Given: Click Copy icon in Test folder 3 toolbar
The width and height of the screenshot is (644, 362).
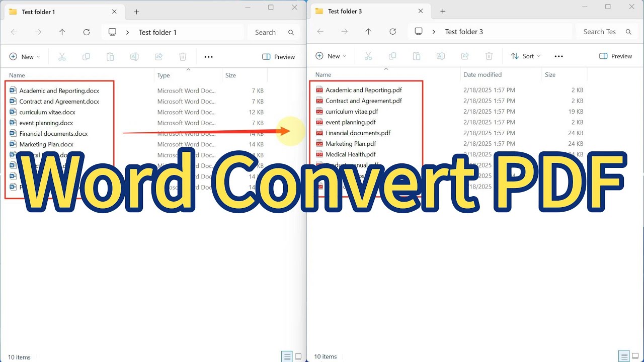Looking at the screenshot, I should coord(392,56).
